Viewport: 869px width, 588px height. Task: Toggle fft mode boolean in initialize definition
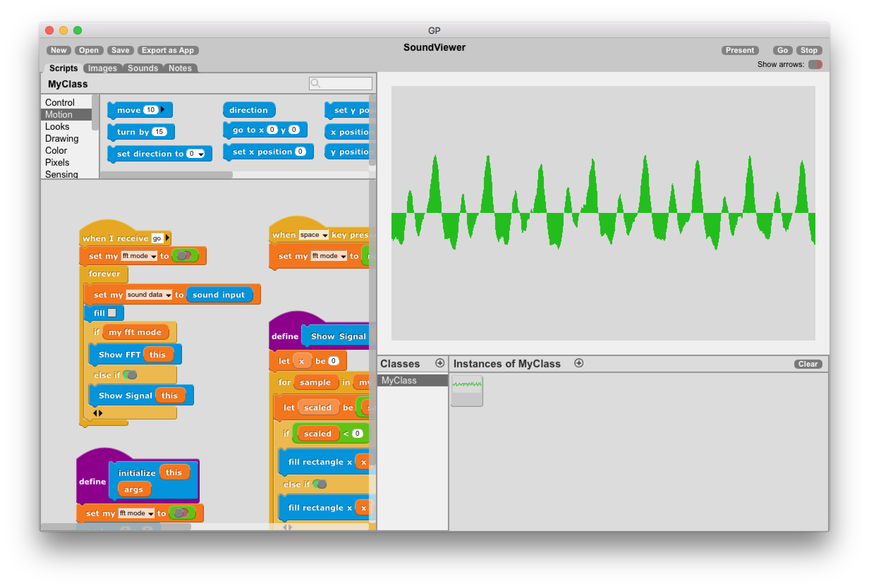coord(181,513)
